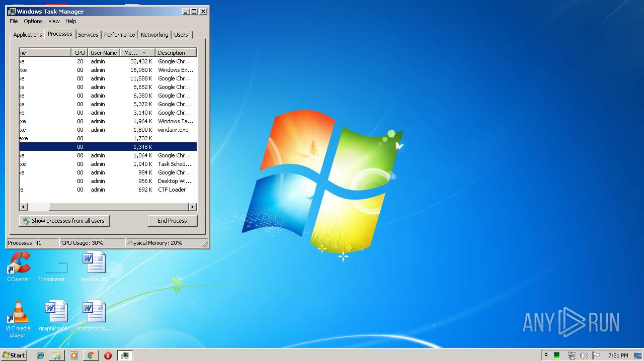Click Processes: 41 status entry
The image size is (644, 362).
pos(33,243)
